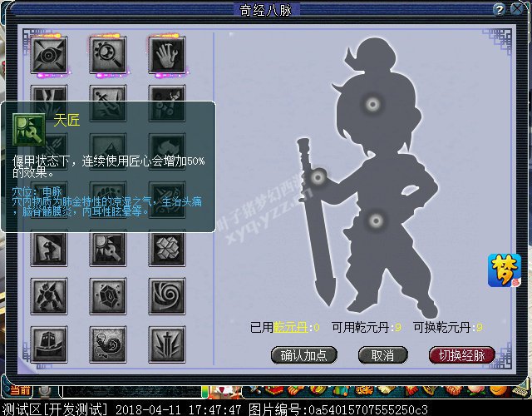This screenshot has height=416, width=532.
Task: Pick the ship skill icon
Action: pos(49,344)
